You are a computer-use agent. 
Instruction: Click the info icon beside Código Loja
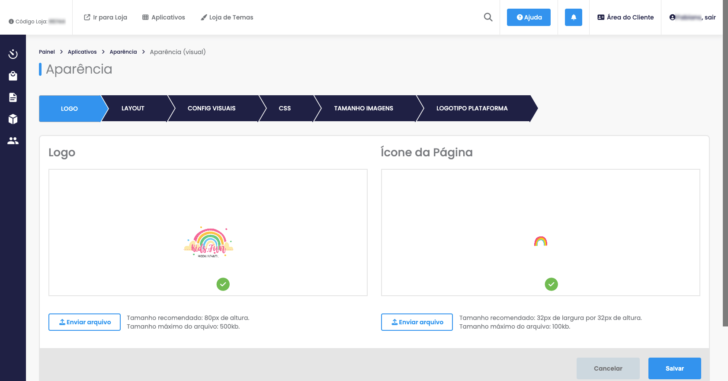[11, 21]
